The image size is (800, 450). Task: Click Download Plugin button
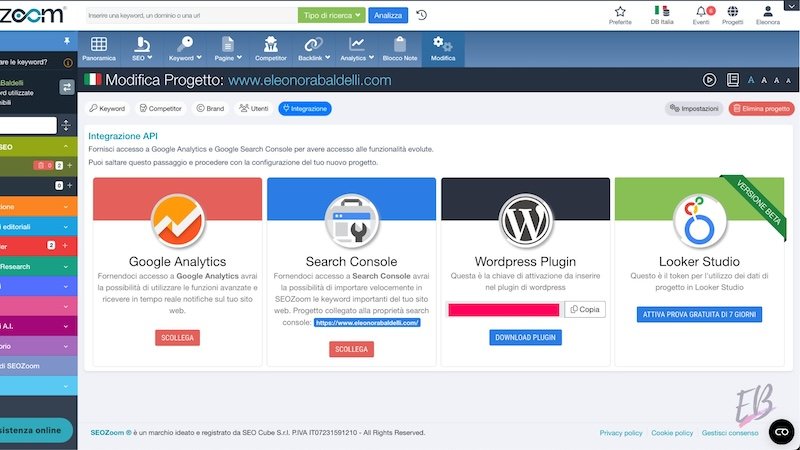(526, 337)
